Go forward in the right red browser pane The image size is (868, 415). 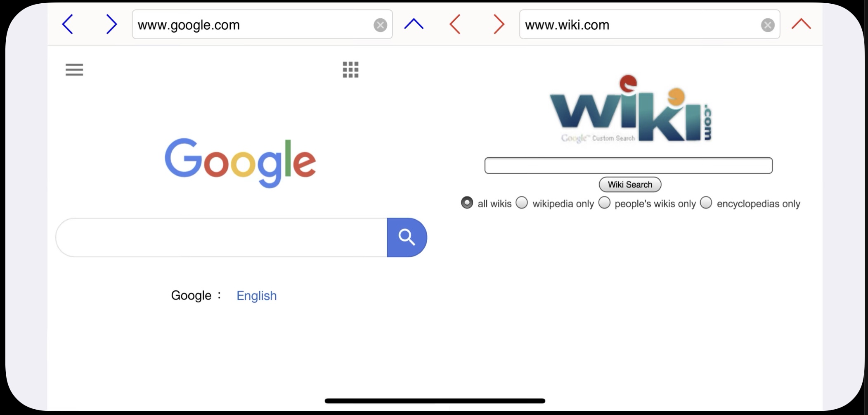click(499, 24)
